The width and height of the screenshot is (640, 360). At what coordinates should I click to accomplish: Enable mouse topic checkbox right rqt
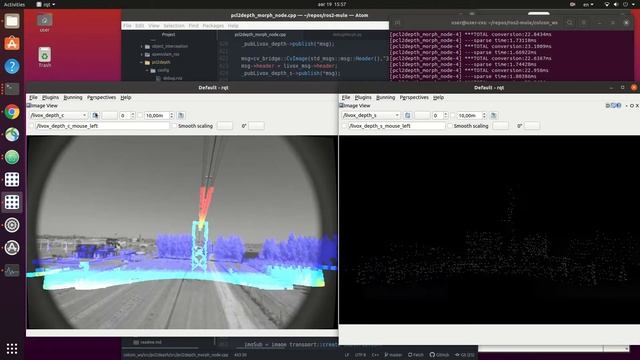(344, 126)
